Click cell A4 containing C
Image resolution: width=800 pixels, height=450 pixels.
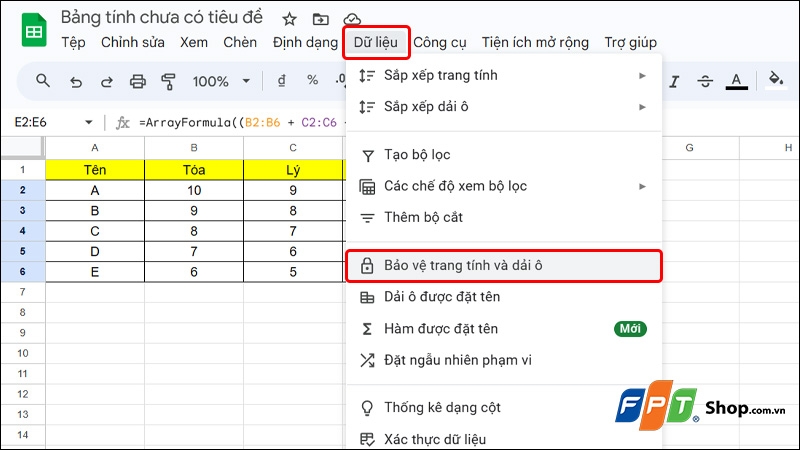click(x=95, y=231)
